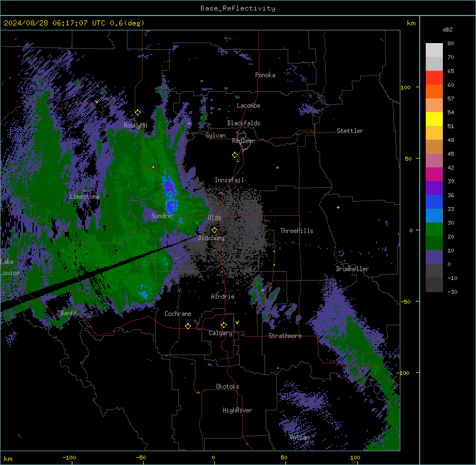This screenshot has height=465, width=476.
Task: Click the Strathmore label
Action: 285,336
